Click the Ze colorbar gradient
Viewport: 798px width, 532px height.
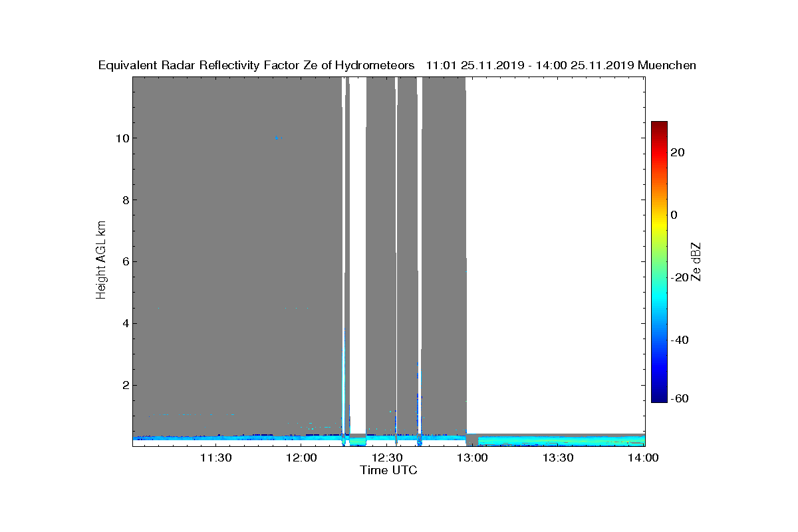tap(659, 262)
